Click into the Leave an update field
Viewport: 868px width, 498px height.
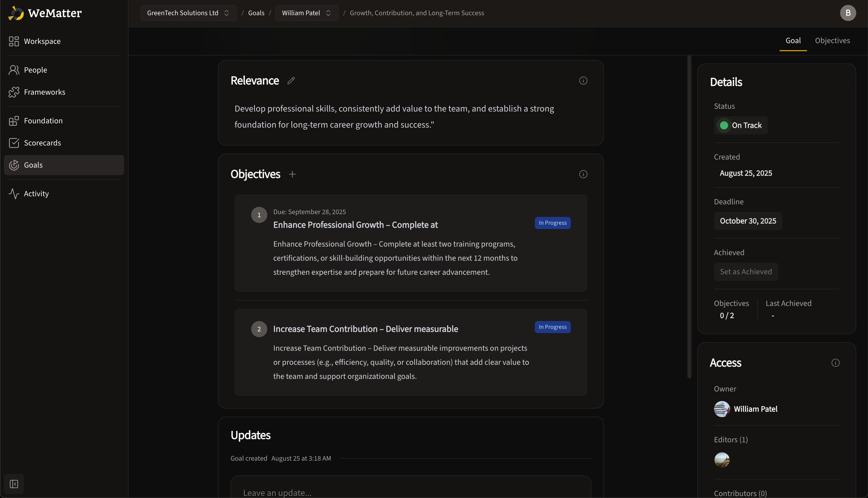coord(410,487)
